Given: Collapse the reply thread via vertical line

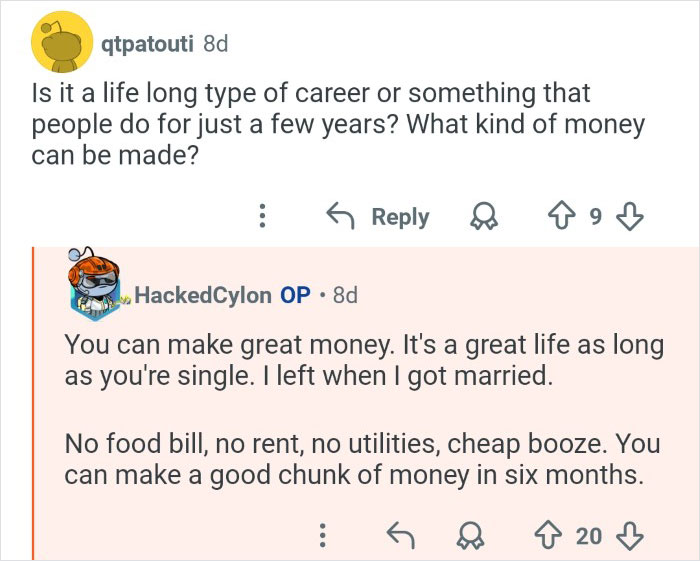Looking at the screenshot, I should pyautogui.click(x=33, y=400).
